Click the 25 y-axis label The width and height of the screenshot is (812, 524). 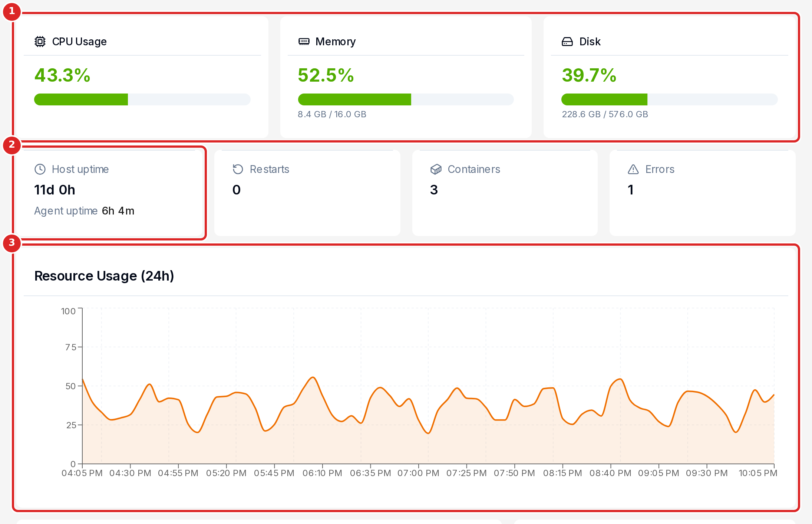71,425
